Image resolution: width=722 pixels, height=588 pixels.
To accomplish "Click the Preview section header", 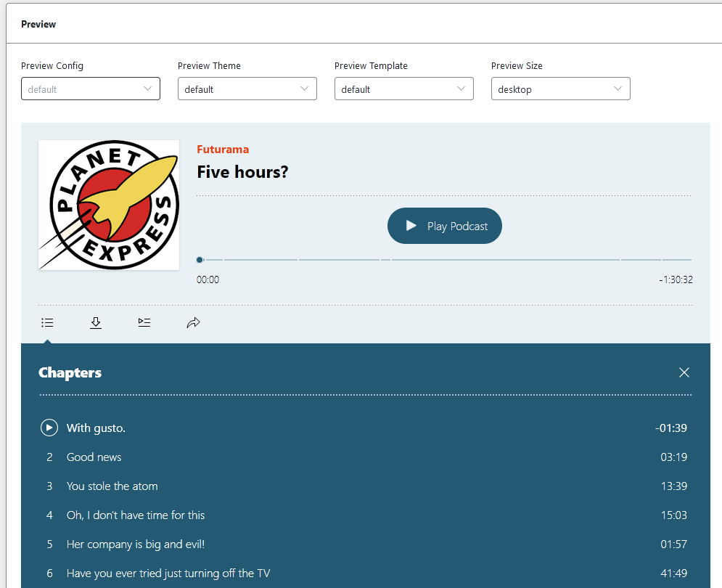I will (x=38, y=24).
